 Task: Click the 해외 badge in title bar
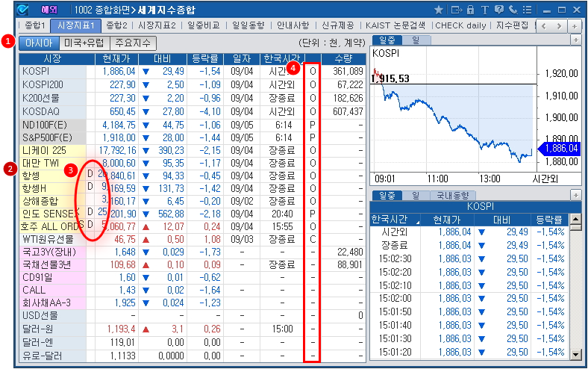(x=49, y=10)
